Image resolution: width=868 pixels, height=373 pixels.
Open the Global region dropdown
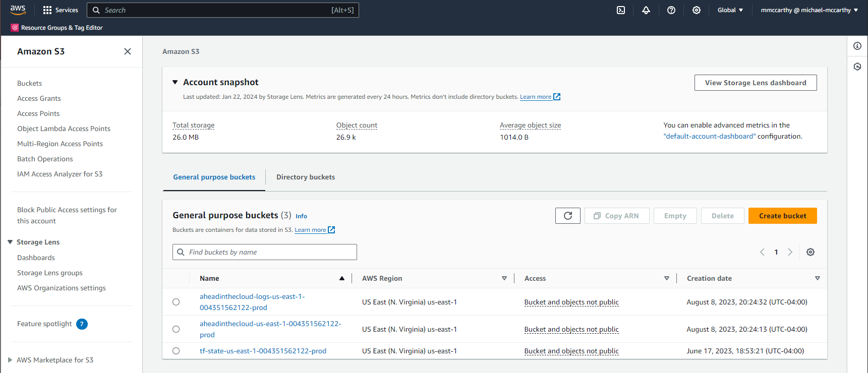coord(730,10)
